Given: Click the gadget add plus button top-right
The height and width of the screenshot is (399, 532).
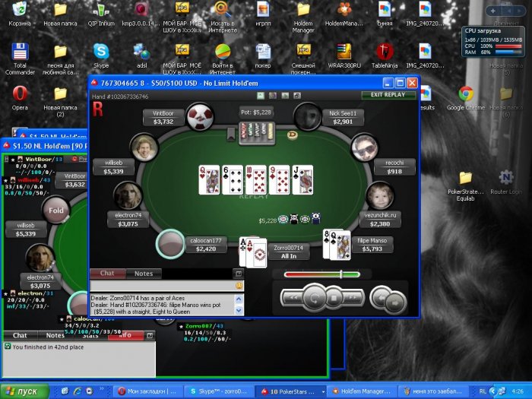Looking at the screenshot, I should click(x=493, y=11).
